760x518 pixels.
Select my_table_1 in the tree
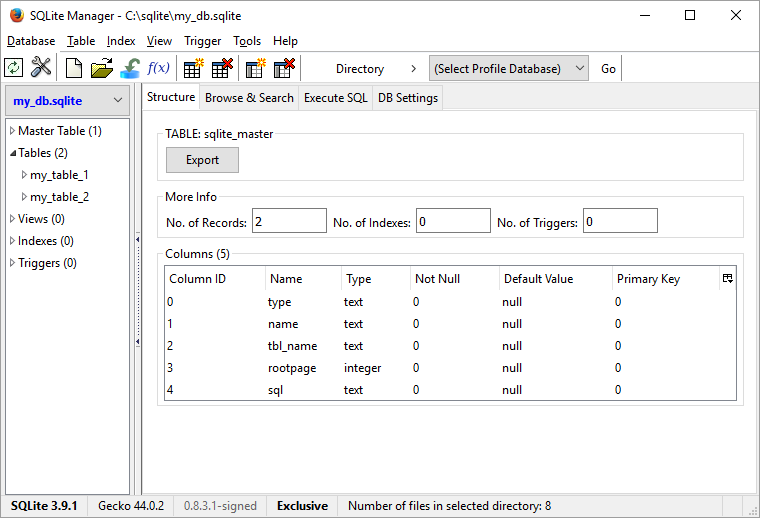59,175
